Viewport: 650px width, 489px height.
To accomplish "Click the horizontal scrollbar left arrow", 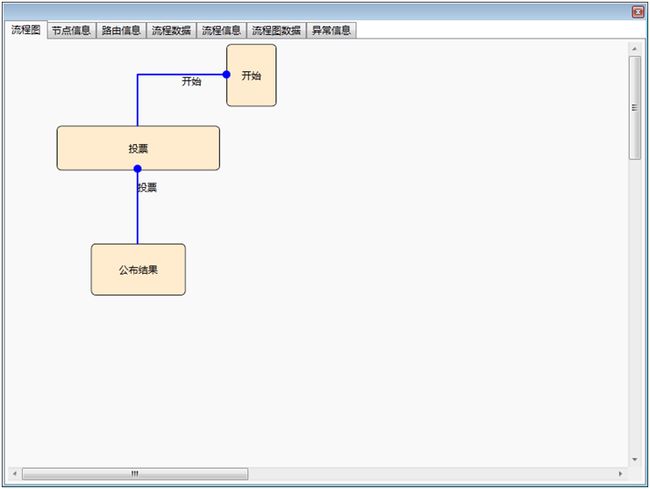I will (x=15, y=473).
